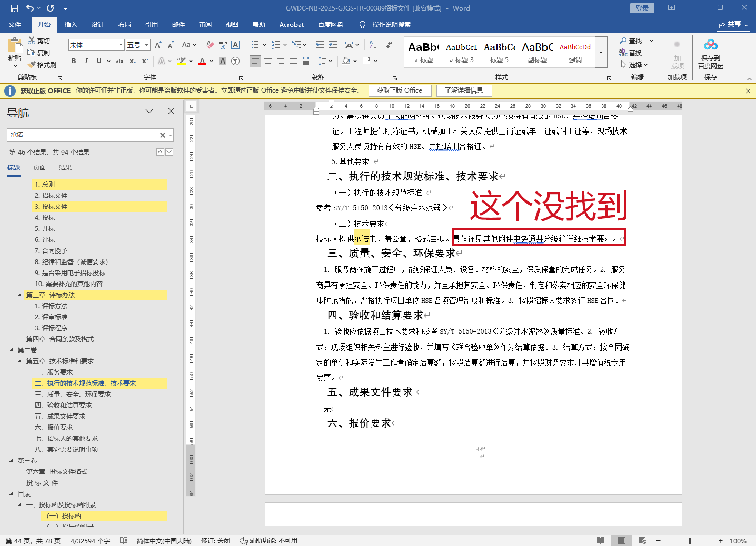
Task: Clear the navigation search box text
Action: point(163,135)
